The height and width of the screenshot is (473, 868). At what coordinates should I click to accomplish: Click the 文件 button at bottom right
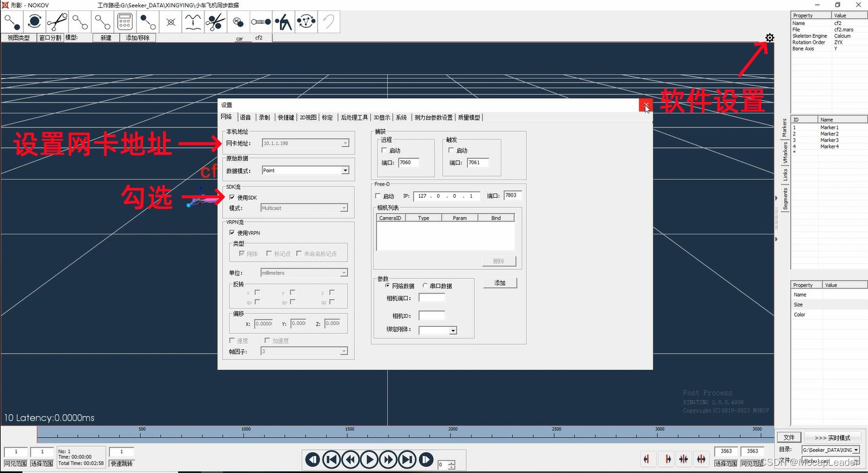point(789,437)
